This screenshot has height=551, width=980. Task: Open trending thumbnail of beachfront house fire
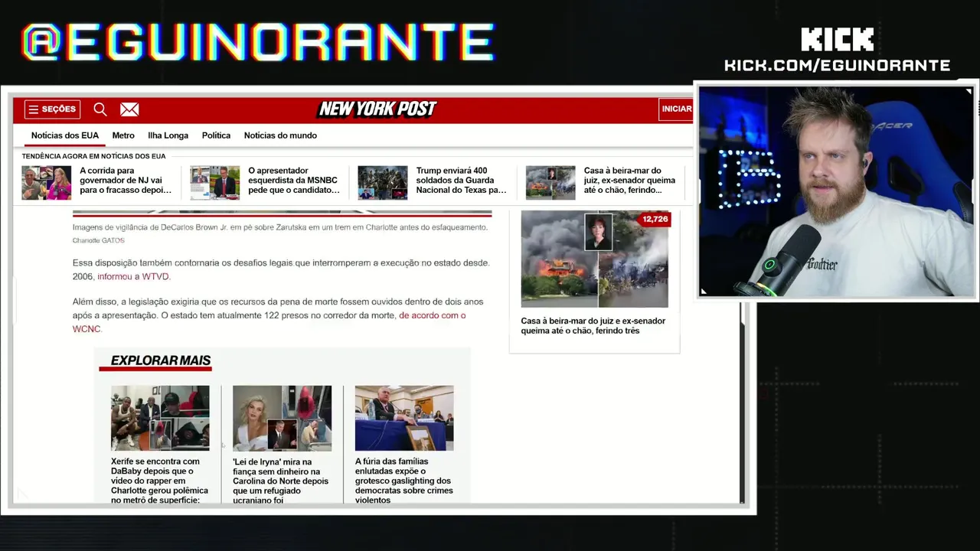click(550, 183)
